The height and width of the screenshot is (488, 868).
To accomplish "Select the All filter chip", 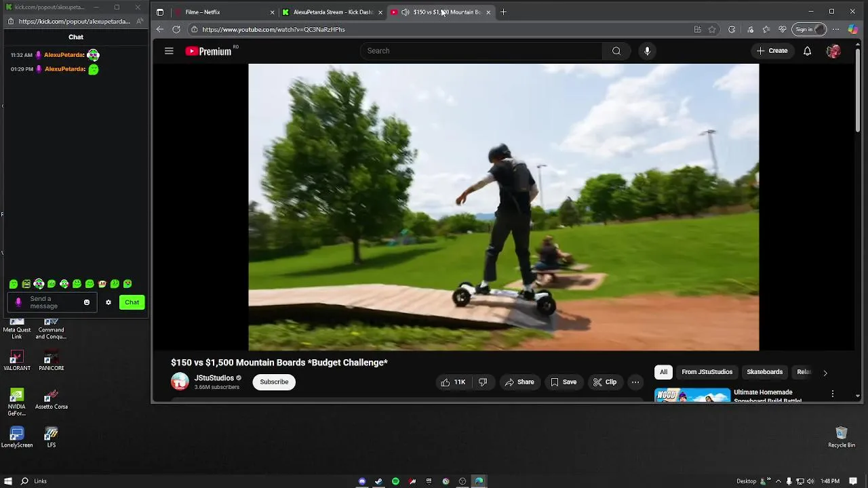I will (x=664, y=372).
